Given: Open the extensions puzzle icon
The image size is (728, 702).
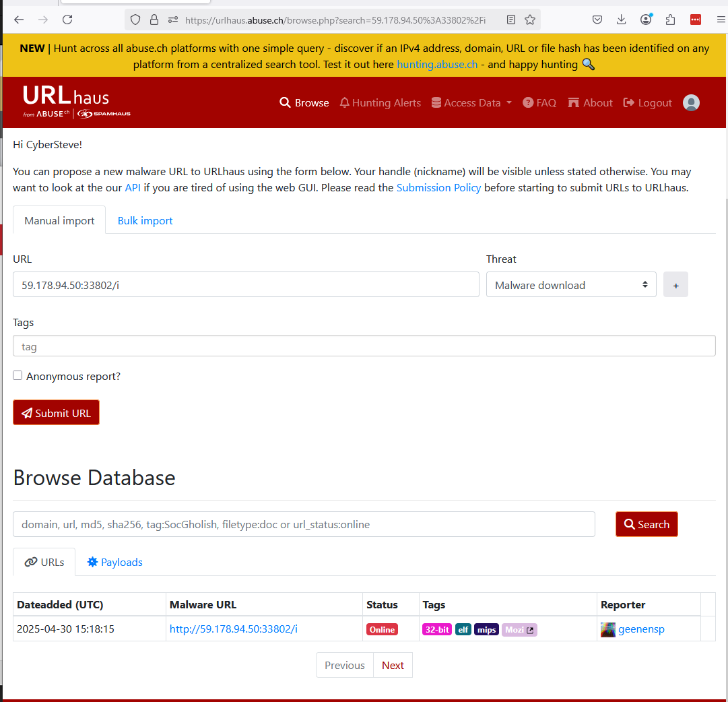Looking at the screenshot, I should pos(670,20).
